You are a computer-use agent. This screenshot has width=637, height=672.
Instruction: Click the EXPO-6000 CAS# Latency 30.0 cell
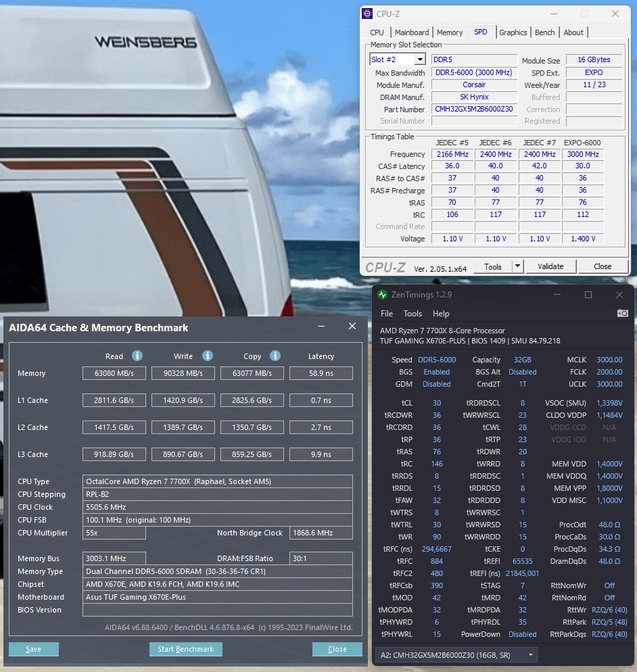tap(583, 166)
